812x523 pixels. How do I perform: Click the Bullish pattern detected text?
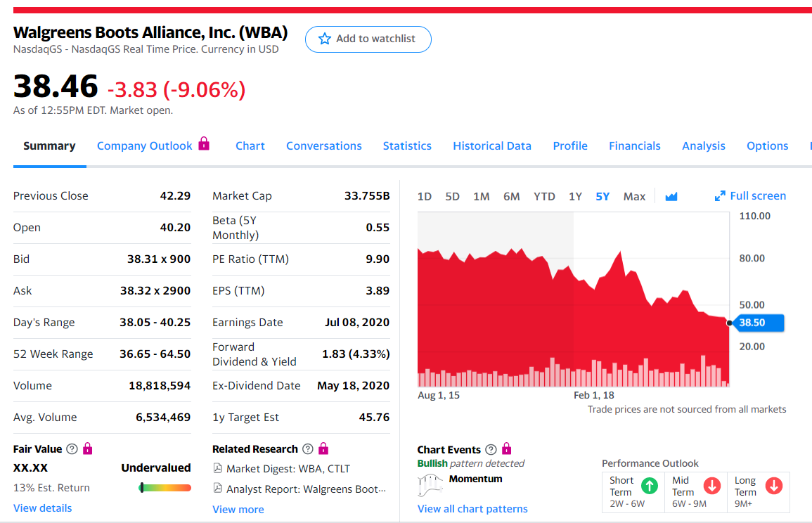point(471,463)
